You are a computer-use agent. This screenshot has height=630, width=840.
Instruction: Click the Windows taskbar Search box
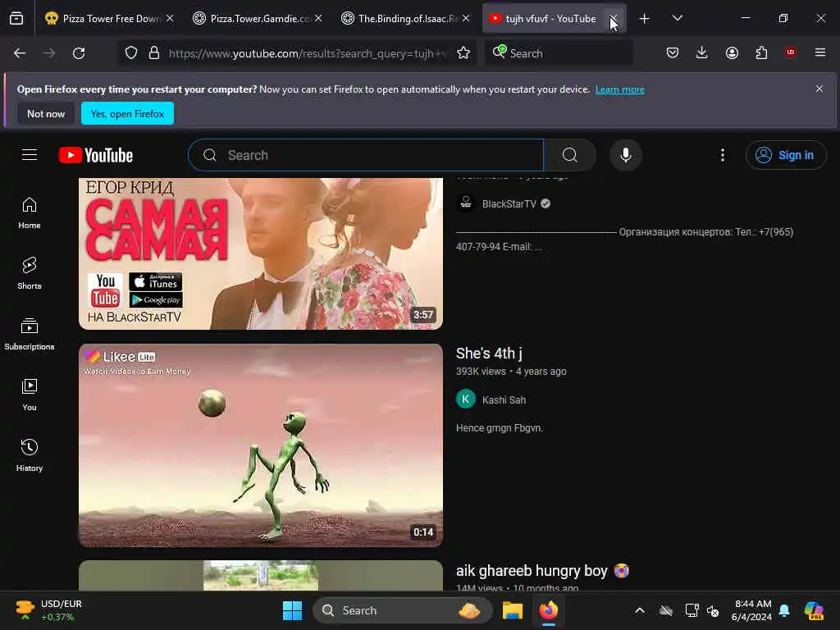402,610
